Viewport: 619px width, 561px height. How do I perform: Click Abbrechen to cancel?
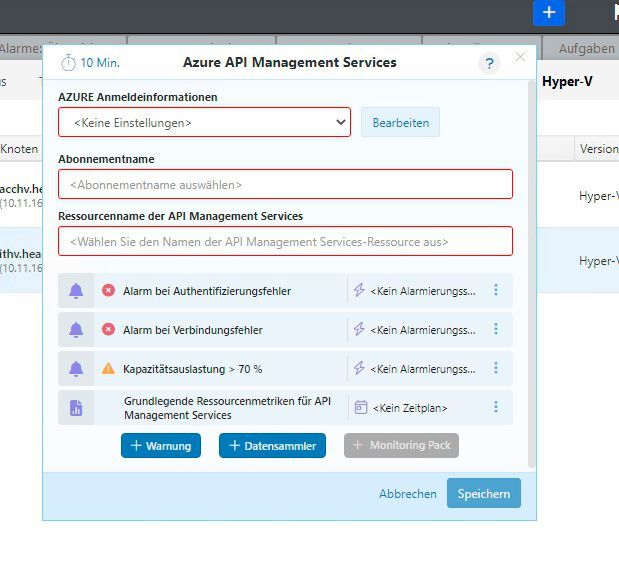[408, 493]
